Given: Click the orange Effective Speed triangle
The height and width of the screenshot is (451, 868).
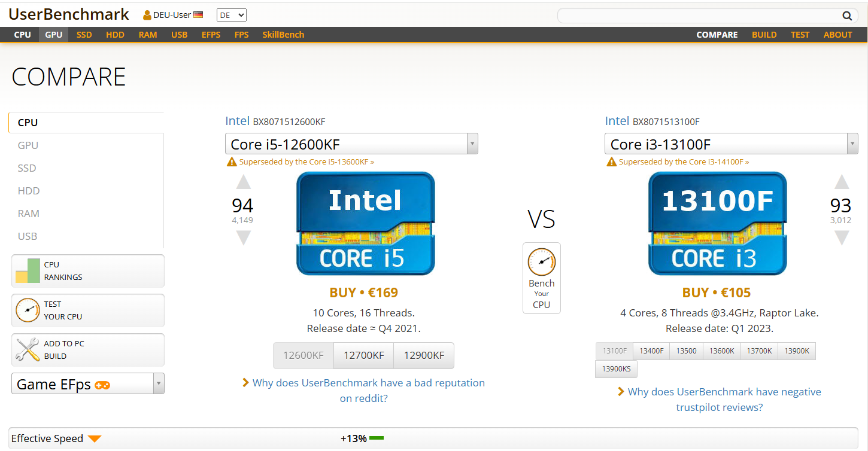Looking at the screenshot, I should click(95, 439).
